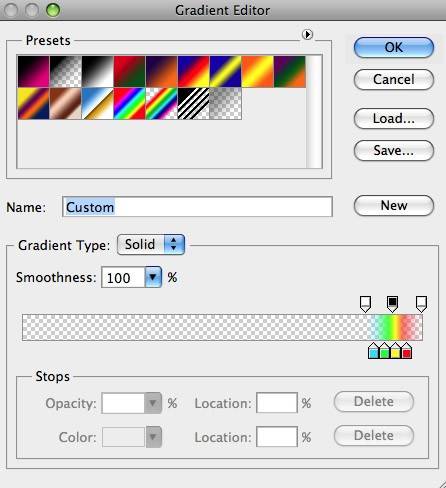Click the Load... button

pos(394,118)
